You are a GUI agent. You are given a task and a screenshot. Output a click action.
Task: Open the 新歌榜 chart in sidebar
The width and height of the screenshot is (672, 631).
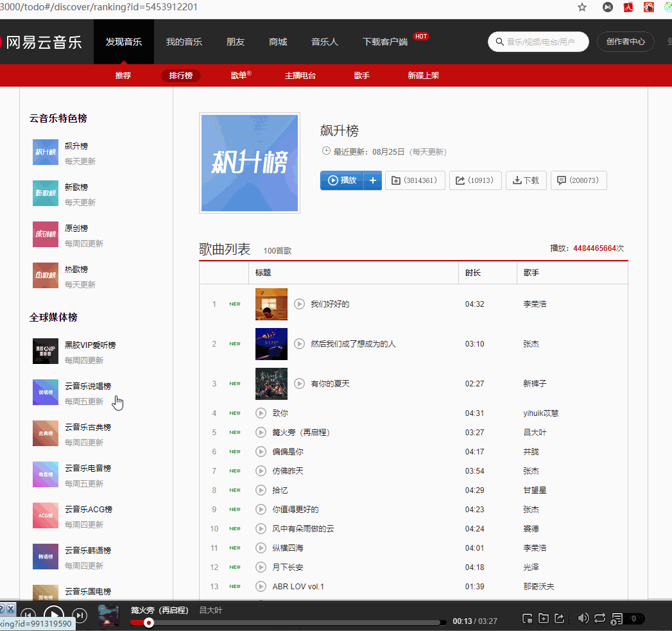pyautogui.click(x=76, y=187)
